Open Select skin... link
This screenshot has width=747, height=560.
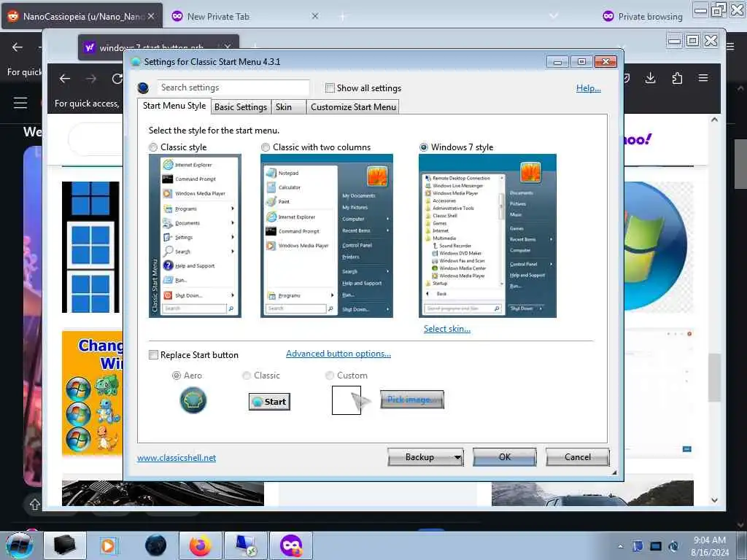447,329
